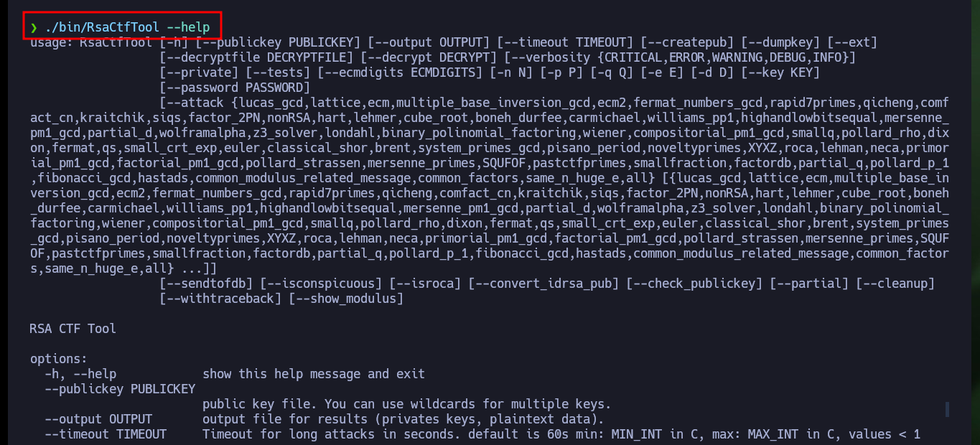Click the "--output OUTPUT" option entry
The width and height of the screenshot is (980, 445).
[x=98, y=419]
